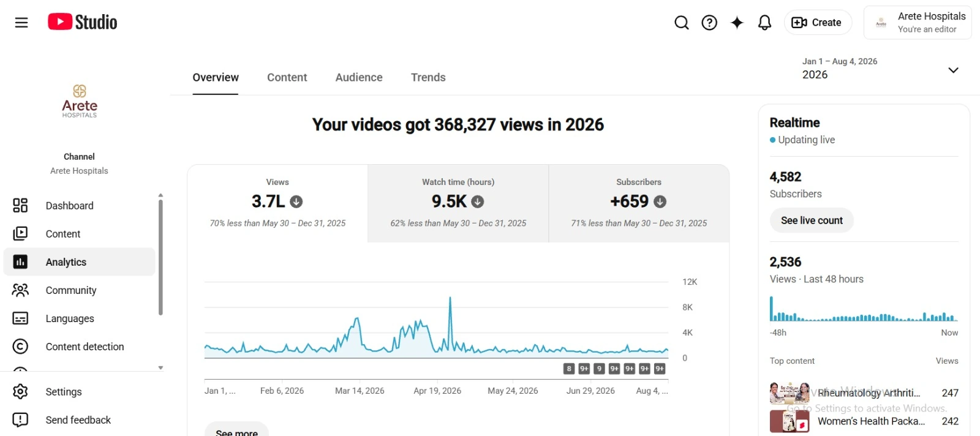Click the sidebar scroll down arrow
This screenshot has width=980, height=436.
[160, 368]
